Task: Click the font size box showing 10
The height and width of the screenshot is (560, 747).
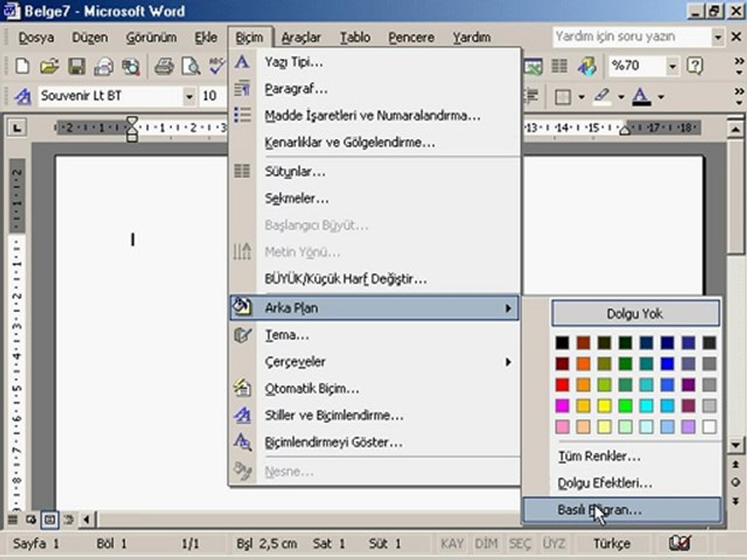Action: coord(212,96)
